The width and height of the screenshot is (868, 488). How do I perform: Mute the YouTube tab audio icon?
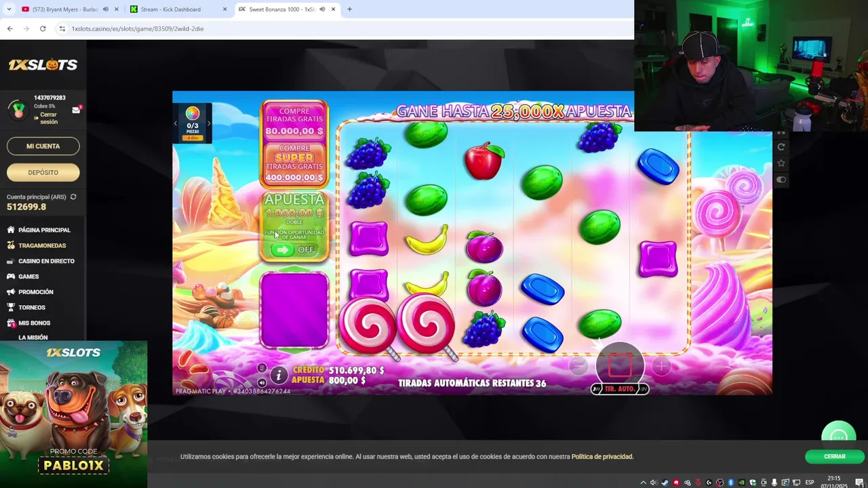tap(105, 9)
